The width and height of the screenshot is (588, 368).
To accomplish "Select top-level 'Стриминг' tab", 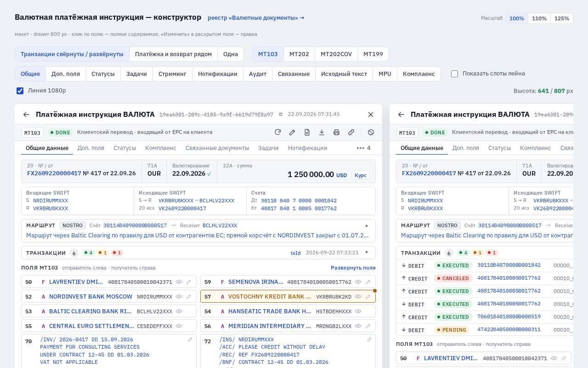I will [172, 74].
